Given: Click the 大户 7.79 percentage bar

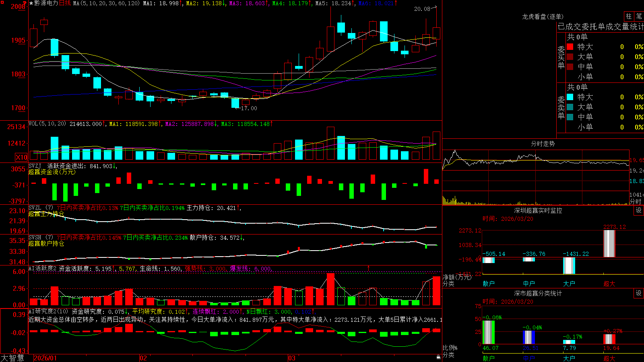Looking at the screenshot, I should 569,342.
